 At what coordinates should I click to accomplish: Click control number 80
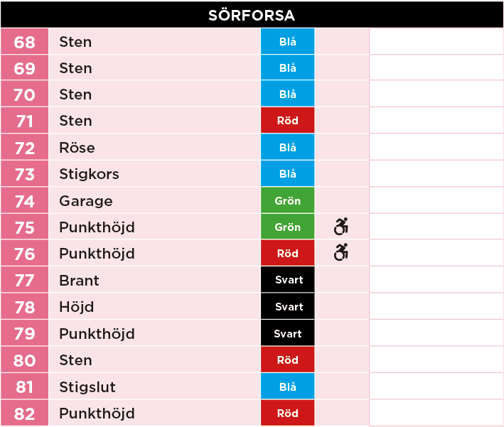pyautogui.click(x=24, y=360)
